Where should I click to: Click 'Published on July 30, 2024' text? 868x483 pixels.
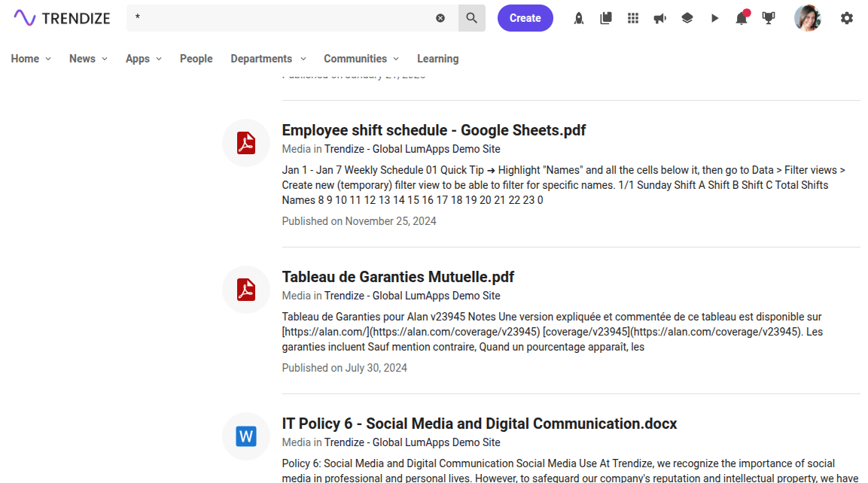(344, 368)
